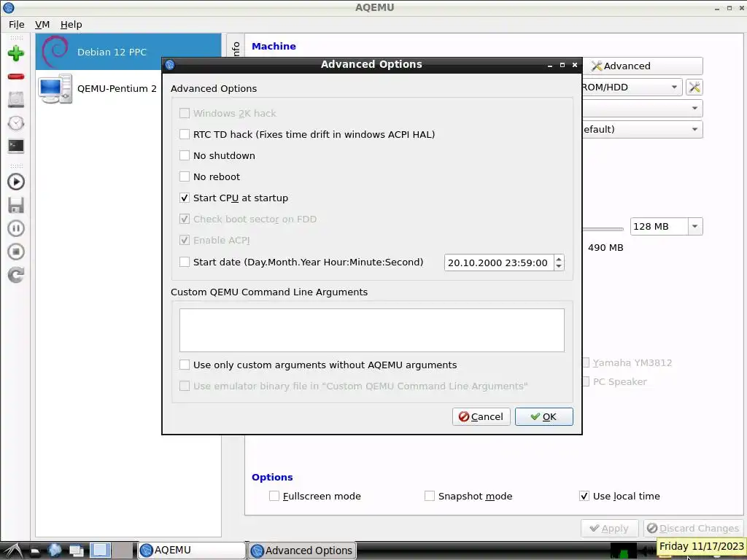
Task: Click the show desktop windows taskbar icon
Action: (76, 551)
